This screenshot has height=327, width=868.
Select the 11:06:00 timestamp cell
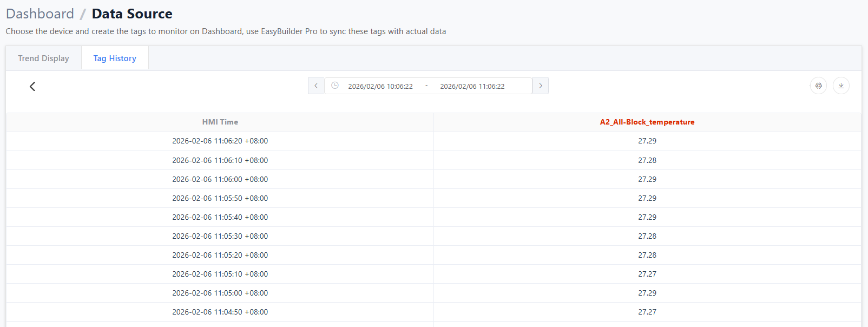pyautogui.click(x=220, y=179)
